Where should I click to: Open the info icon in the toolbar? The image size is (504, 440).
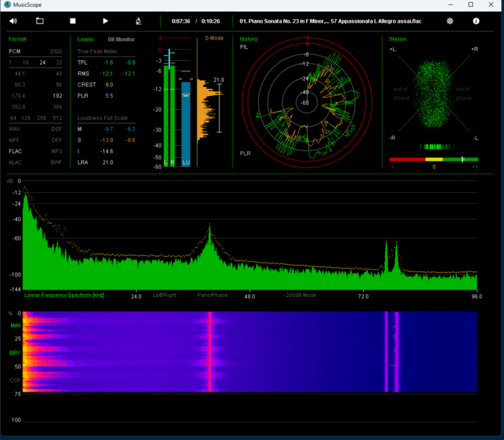click(476, 21)
